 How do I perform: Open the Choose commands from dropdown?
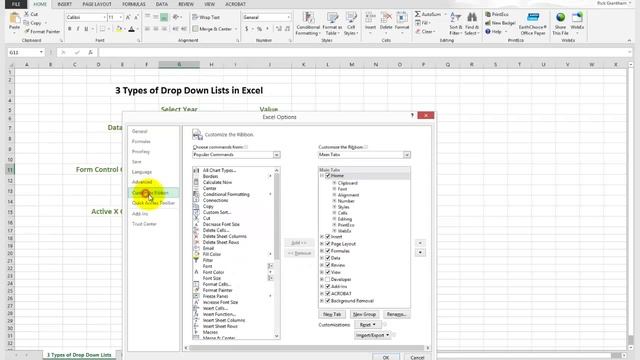(276, 155)
